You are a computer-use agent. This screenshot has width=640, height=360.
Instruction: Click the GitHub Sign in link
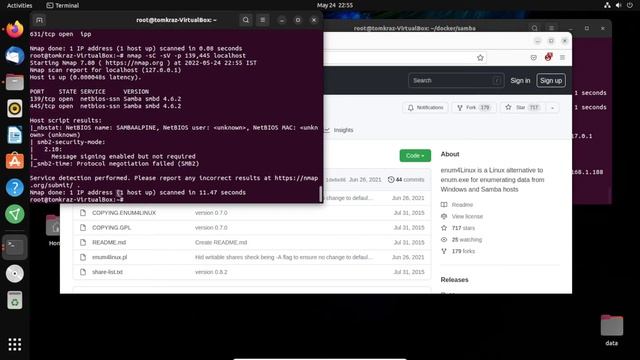click(520, 80)
